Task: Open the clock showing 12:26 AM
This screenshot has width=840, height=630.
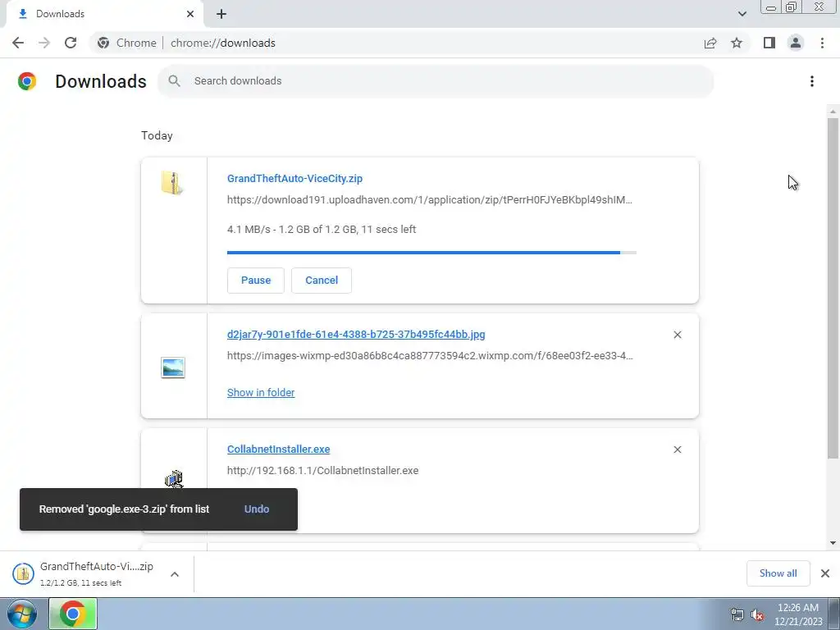Action: 797,614
